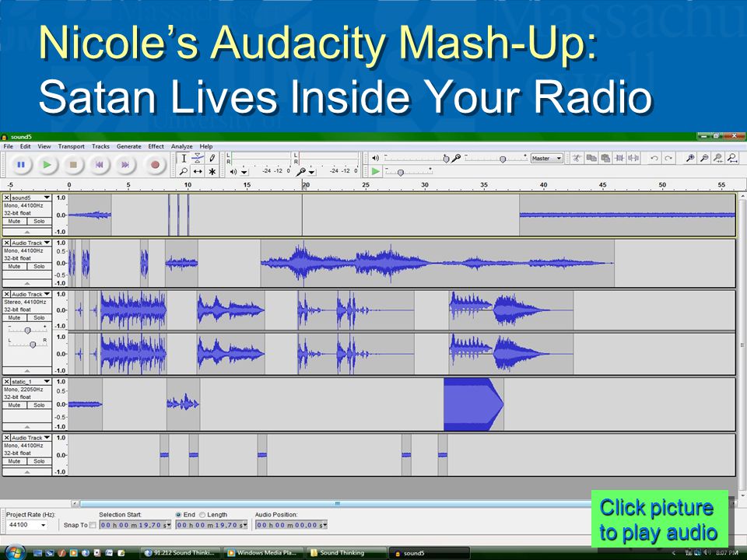Click the green 'Click picture to play audio' box

coord(660,520)
